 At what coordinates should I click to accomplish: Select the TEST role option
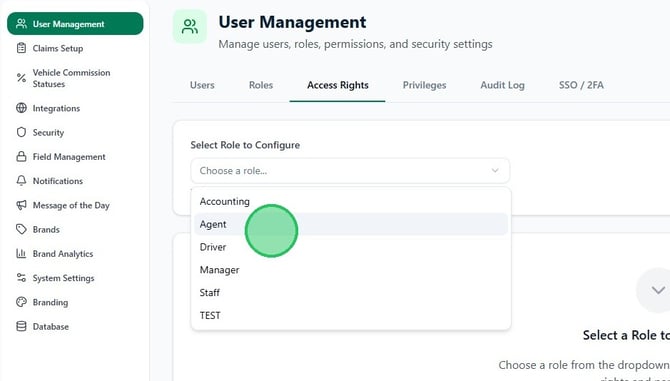tap(351, 315)
